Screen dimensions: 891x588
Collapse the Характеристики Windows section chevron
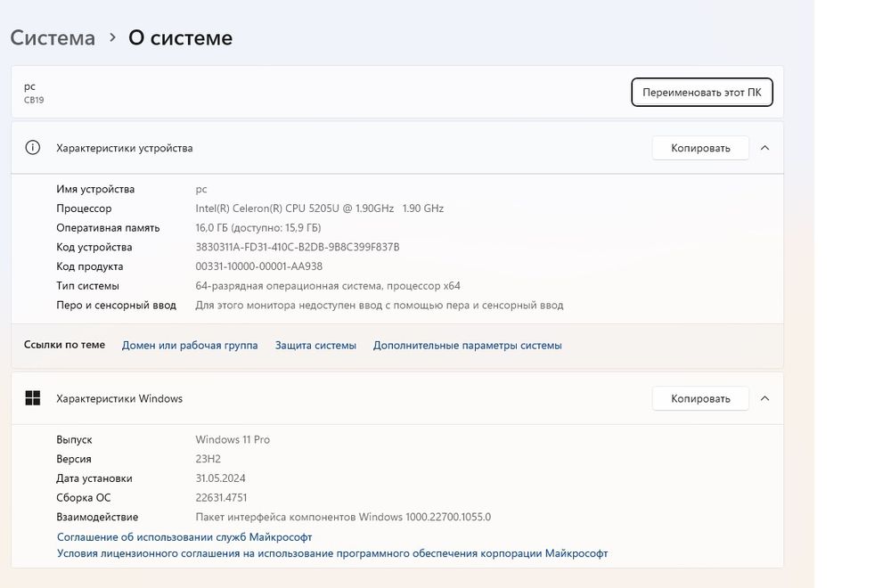(764, 398)
